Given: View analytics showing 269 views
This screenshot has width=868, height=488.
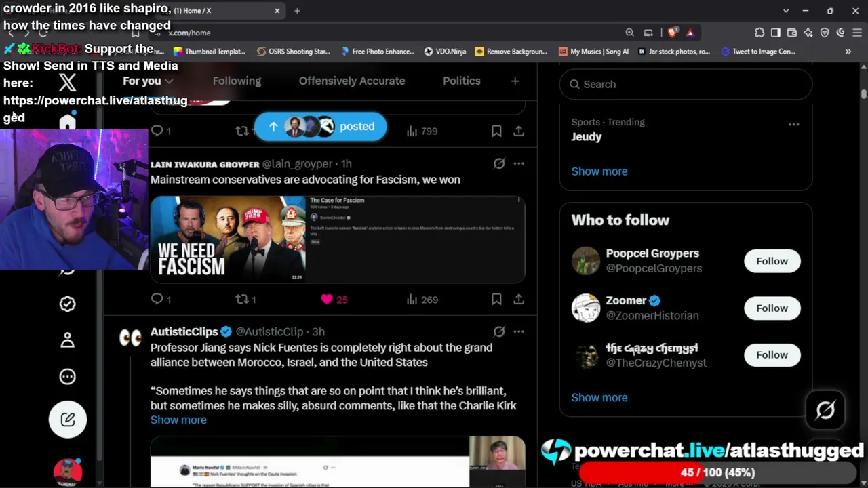Looking at the screenshot, I should [x=422, y=300].
